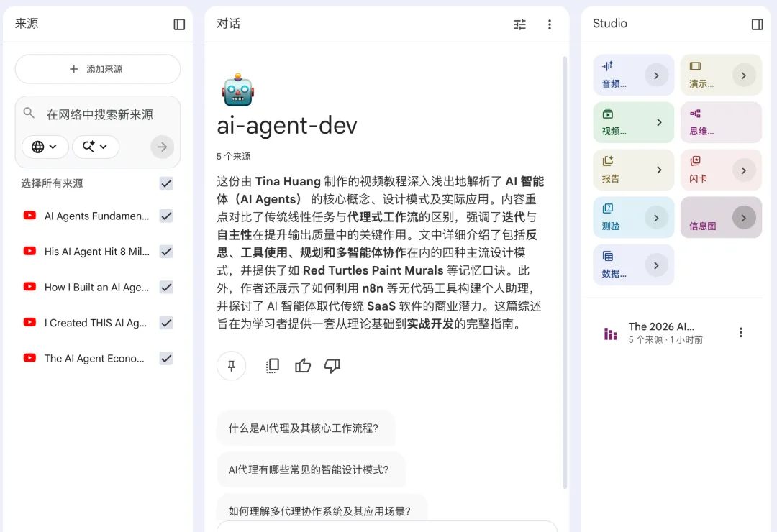
Task: Click the quiz icon in Studio
Action: (607, 208)
